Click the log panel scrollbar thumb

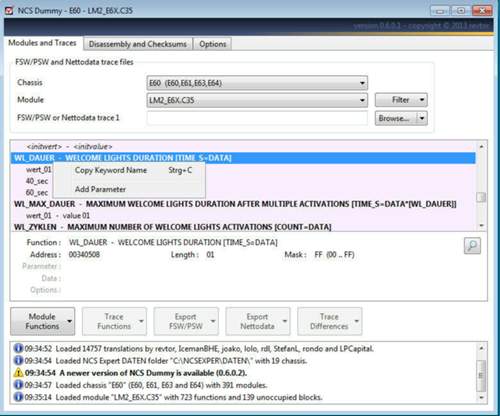pos(481,375)
